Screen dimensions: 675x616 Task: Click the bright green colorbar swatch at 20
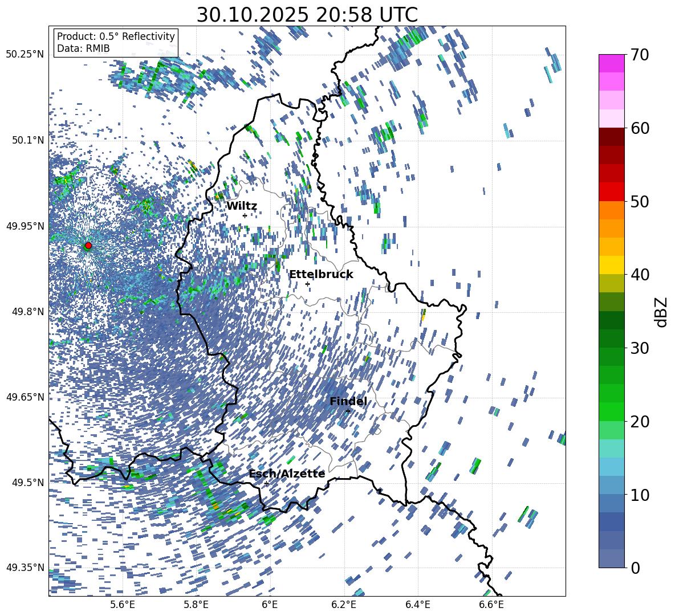[611, 412]
